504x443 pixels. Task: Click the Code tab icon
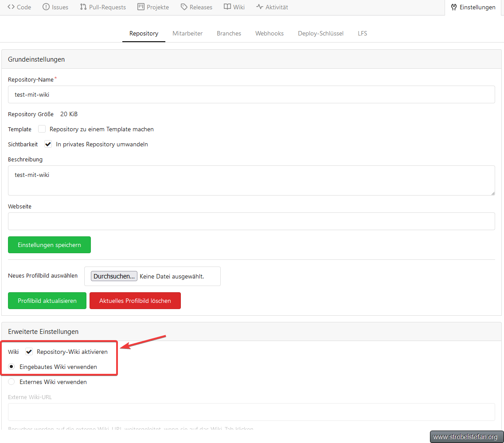(x=11, y=7)
